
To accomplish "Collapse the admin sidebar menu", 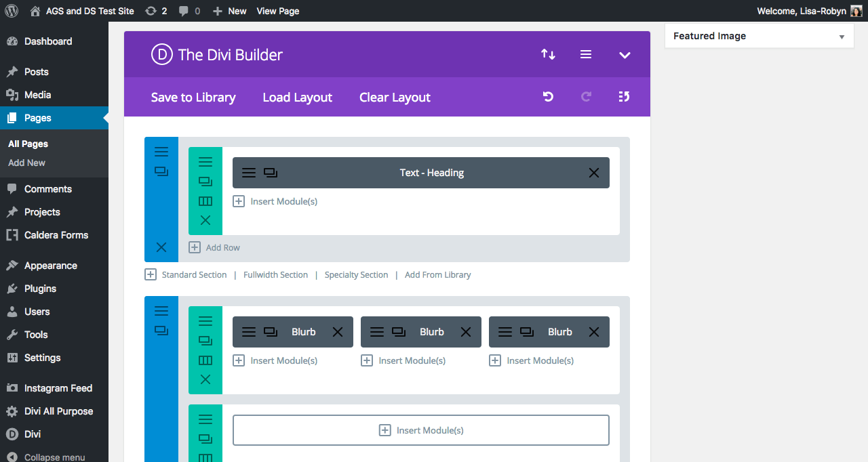I will coord(54,457).
